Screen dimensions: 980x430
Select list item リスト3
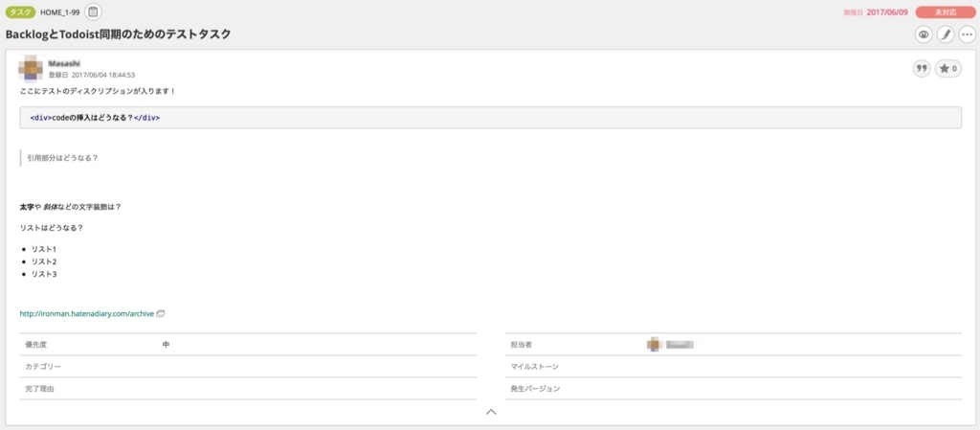pyautogui.click(x=44, y=274)
